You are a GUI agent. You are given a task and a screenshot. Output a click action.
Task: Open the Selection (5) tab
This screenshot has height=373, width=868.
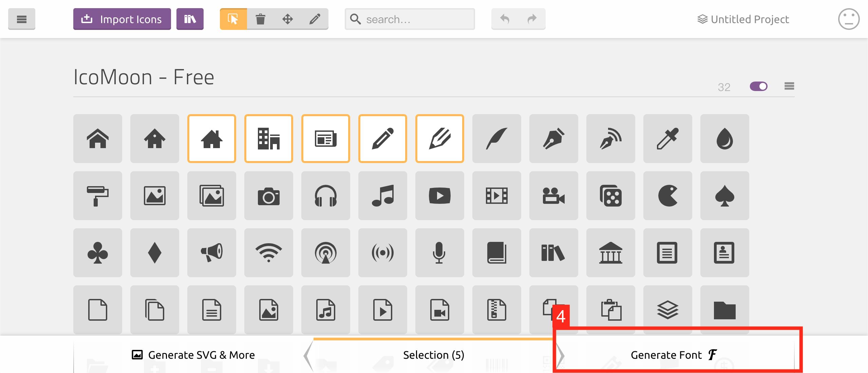433,355
